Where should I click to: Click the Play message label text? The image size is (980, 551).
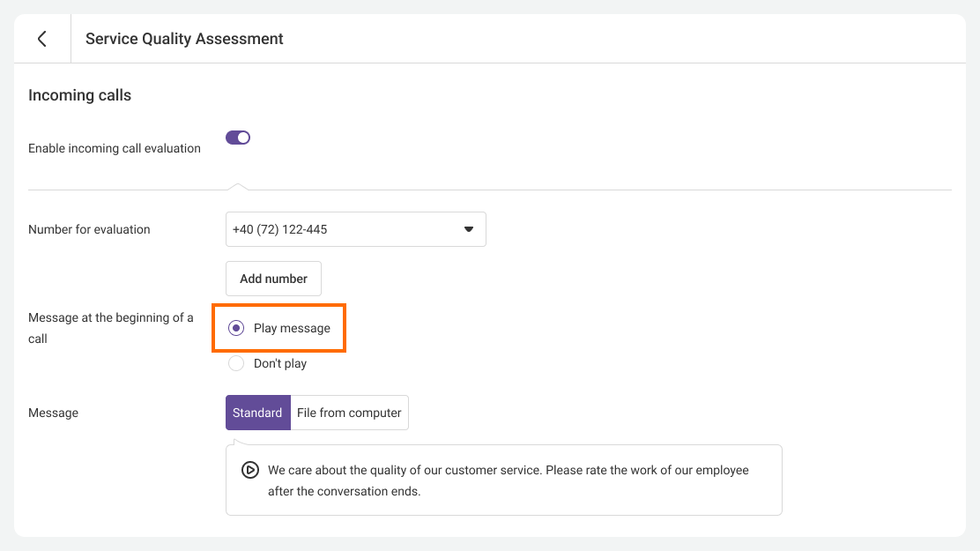coord(292,328)
